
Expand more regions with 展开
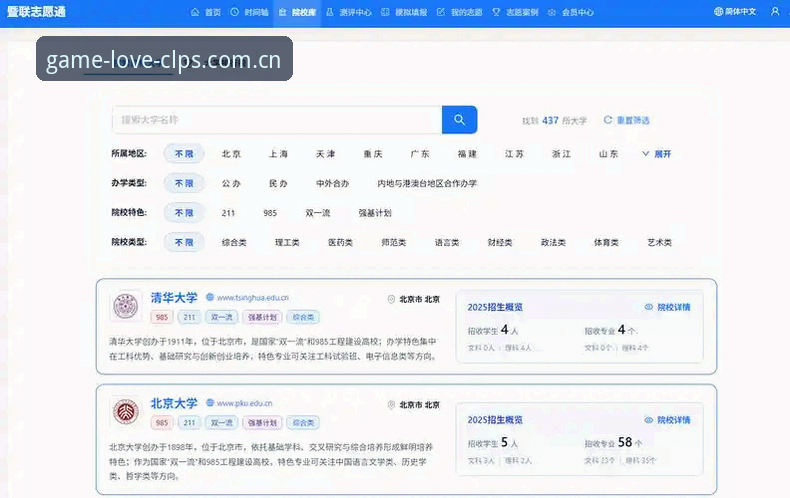656,154
